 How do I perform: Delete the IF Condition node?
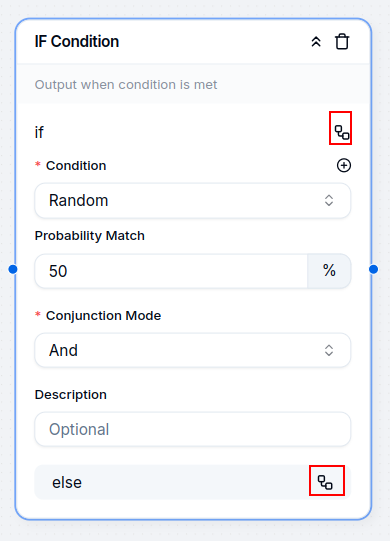click(342, 42)
